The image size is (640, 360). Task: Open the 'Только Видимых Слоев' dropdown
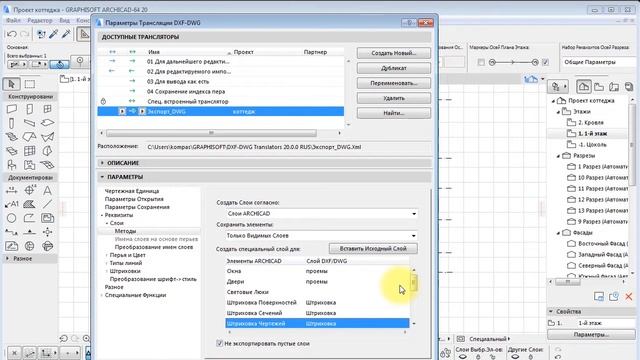(x=321, y=236)
